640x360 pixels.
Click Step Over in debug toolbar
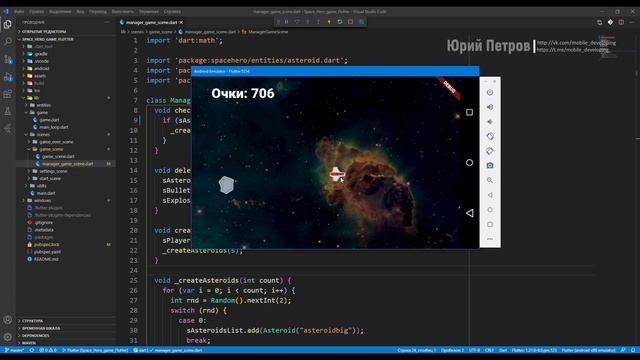tap(297, 22)
